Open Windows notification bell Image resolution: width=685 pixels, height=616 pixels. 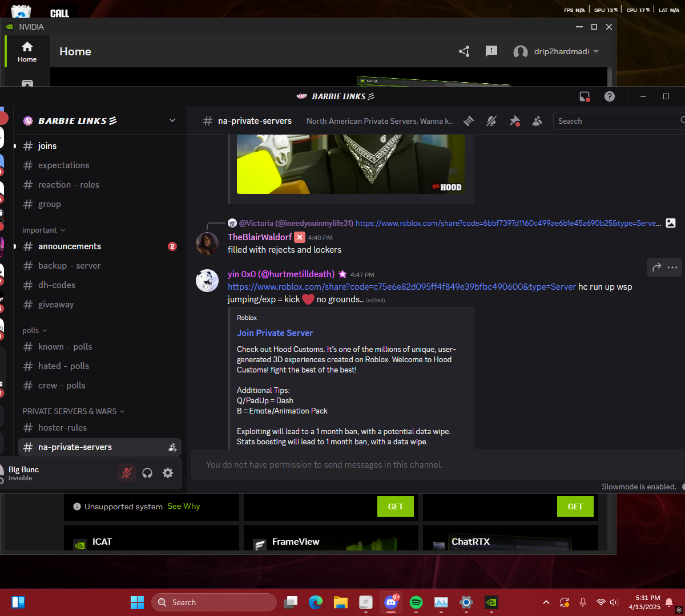click(x=669, y=602)
